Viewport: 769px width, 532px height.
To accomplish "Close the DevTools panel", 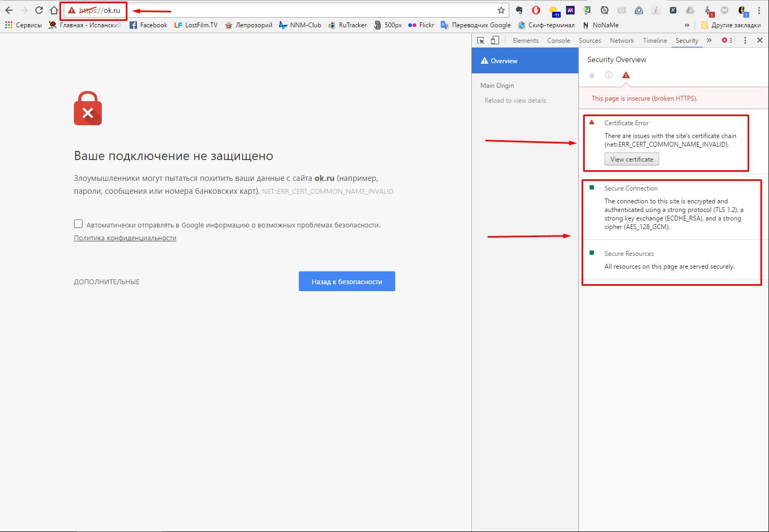I will click(x=759, y=40).
